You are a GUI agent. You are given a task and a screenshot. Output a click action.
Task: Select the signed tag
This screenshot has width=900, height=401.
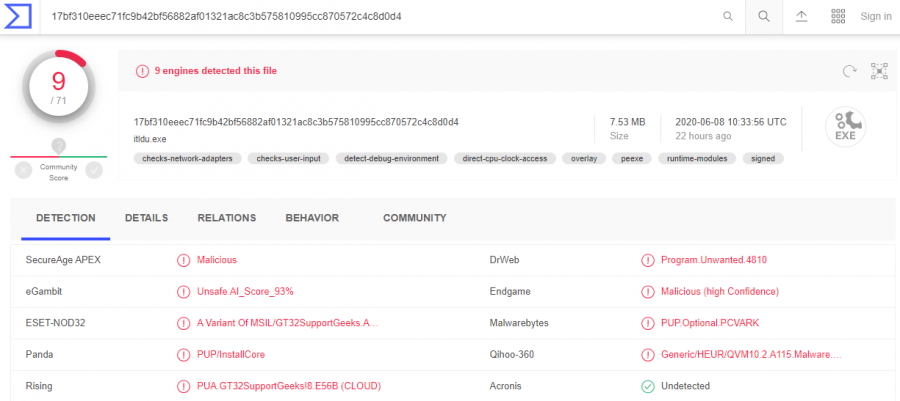[763, 158]
